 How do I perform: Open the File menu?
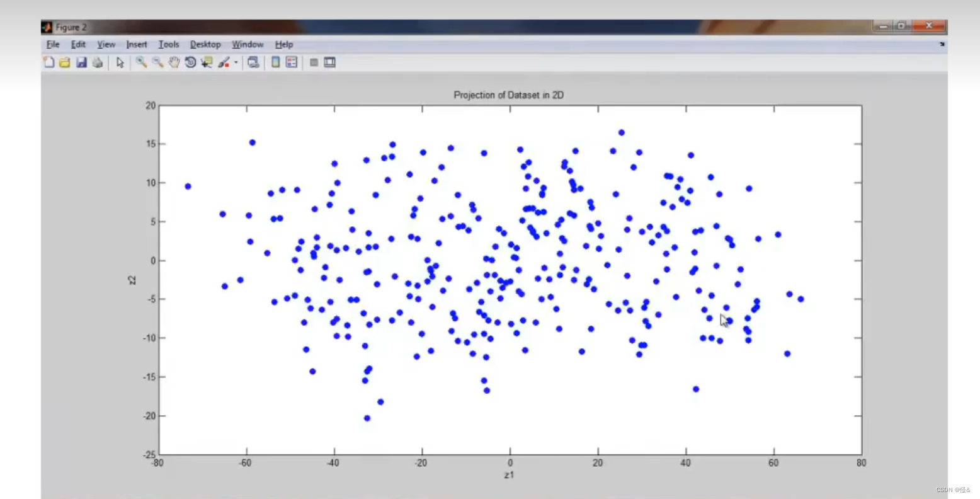53,44
